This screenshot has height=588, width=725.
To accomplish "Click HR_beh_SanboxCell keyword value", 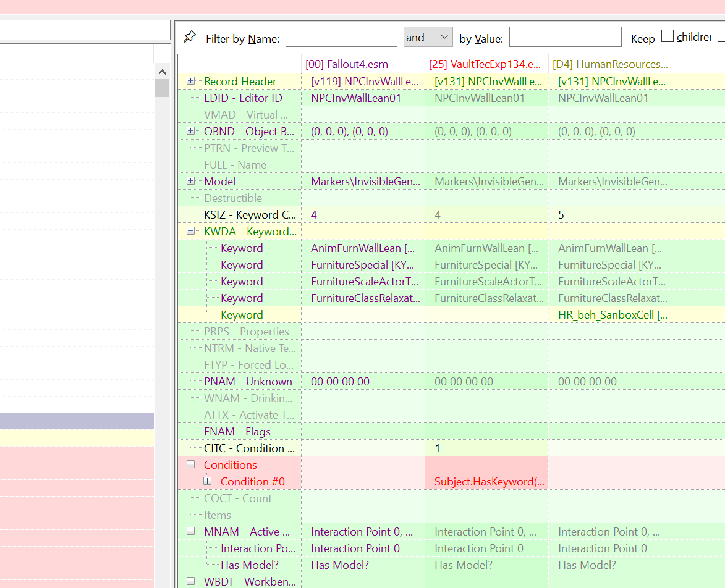I will (x=613, y=315).
